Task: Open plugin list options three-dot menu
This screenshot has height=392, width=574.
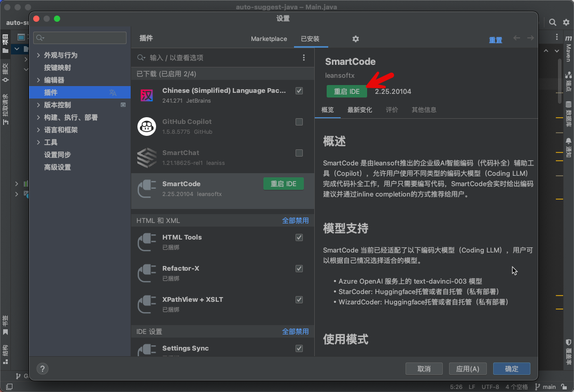Action: pyautogui.click(x=303, y=58)
